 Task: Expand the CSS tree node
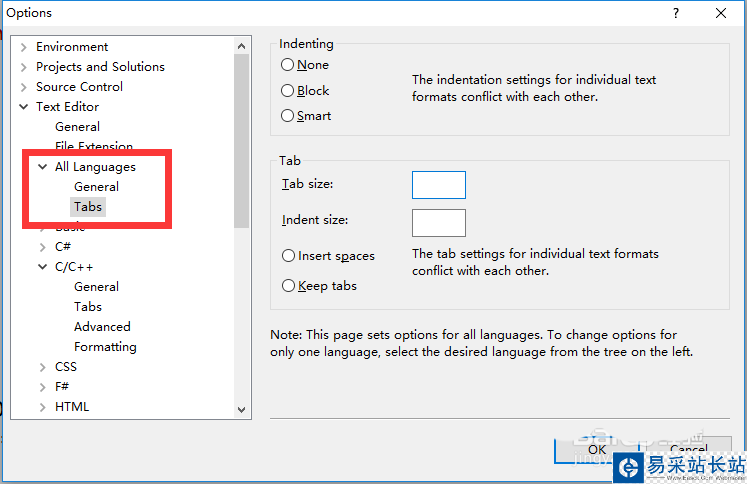click(x=43, y=367)
